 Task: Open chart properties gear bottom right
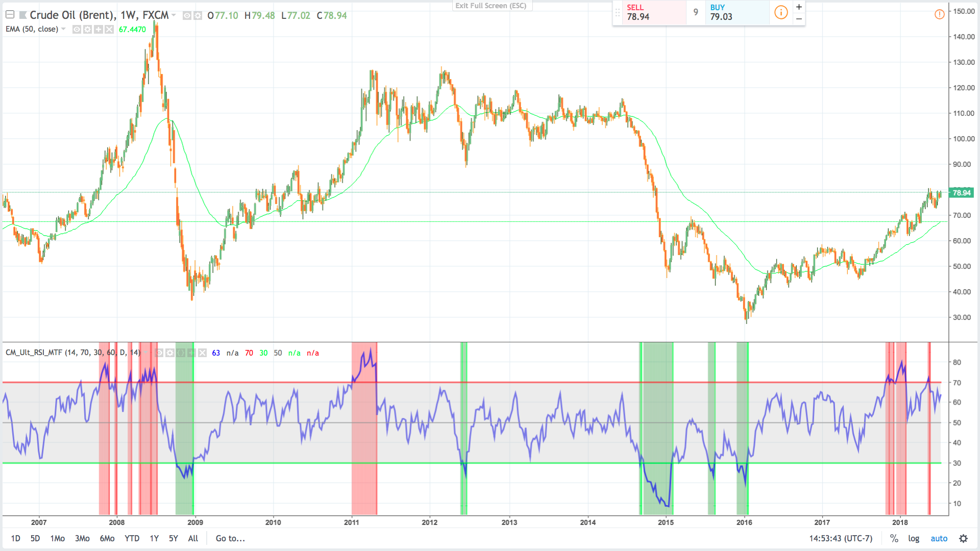point(963,538)
